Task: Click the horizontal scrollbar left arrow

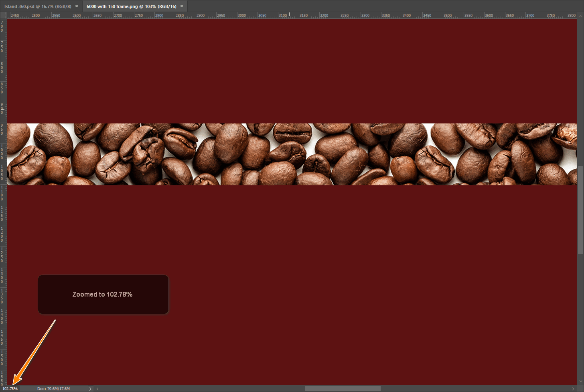Action: pyautogui.click(x=97, y=388)
